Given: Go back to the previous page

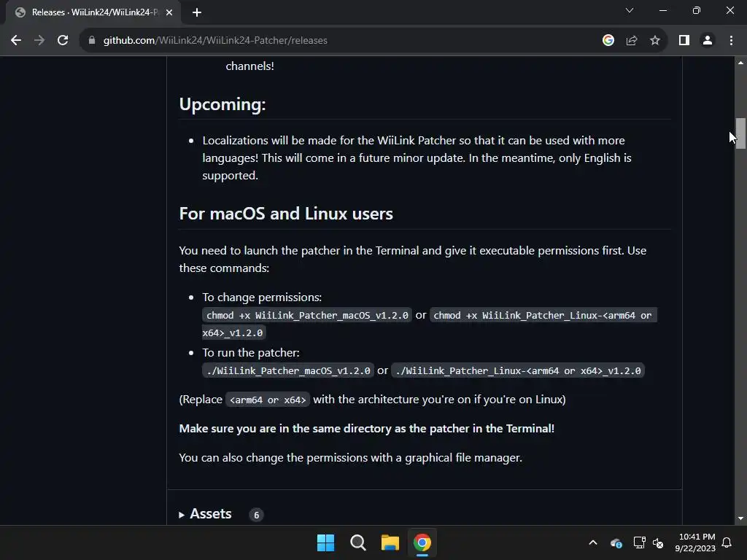Looking at the screenshot, I should click(x=16, y=41).
